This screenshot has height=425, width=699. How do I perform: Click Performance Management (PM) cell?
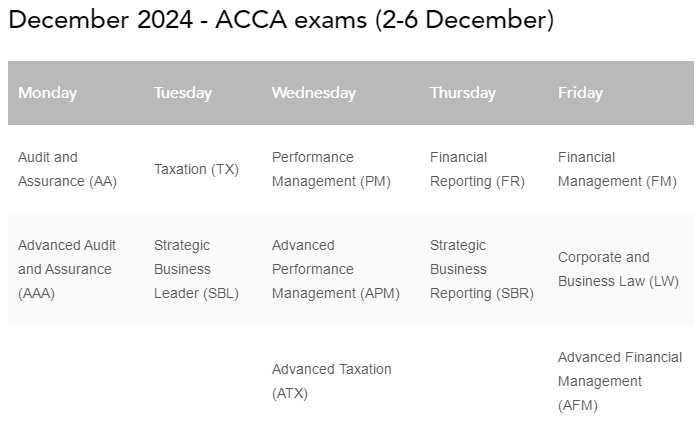click(331, 169)
